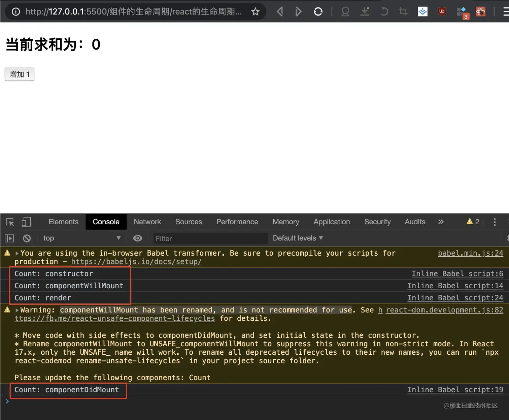Open the babel.min.js:24 source link

[x=471, y=253]
